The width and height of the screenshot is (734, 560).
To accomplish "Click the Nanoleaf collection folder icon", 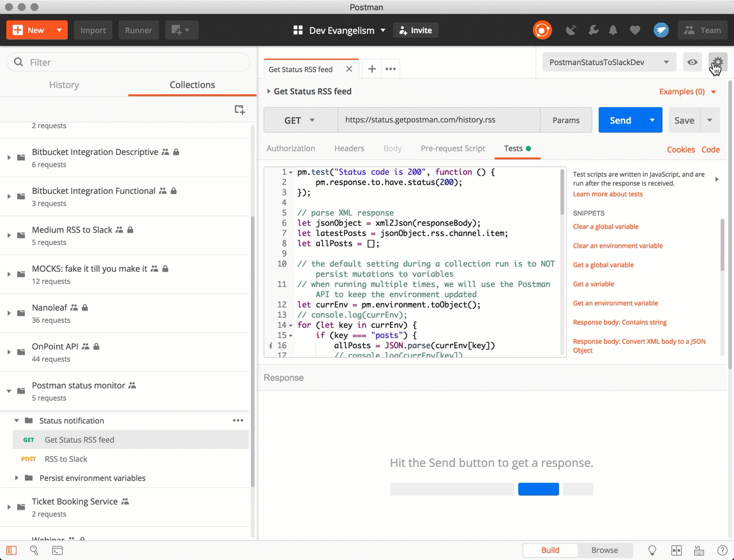I will coord(21,313).
